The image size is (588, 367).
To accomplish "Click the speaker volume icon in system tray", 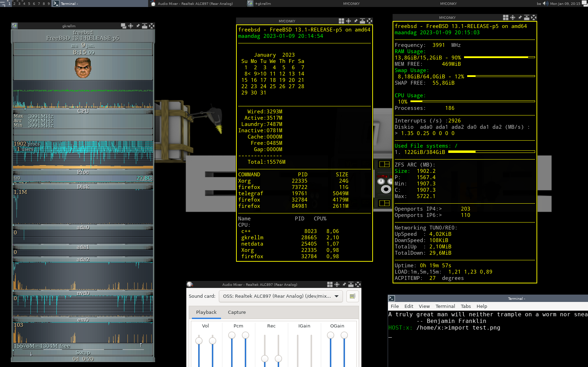I will pyautogui.click(x=546, y=3).
